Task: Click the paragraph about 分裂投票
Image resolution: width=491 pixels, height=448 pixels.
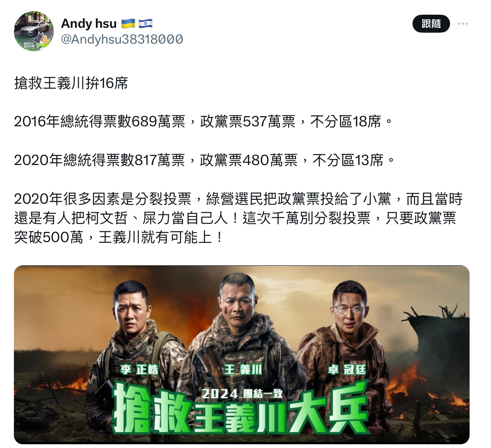Action: [x=238, y=218]
